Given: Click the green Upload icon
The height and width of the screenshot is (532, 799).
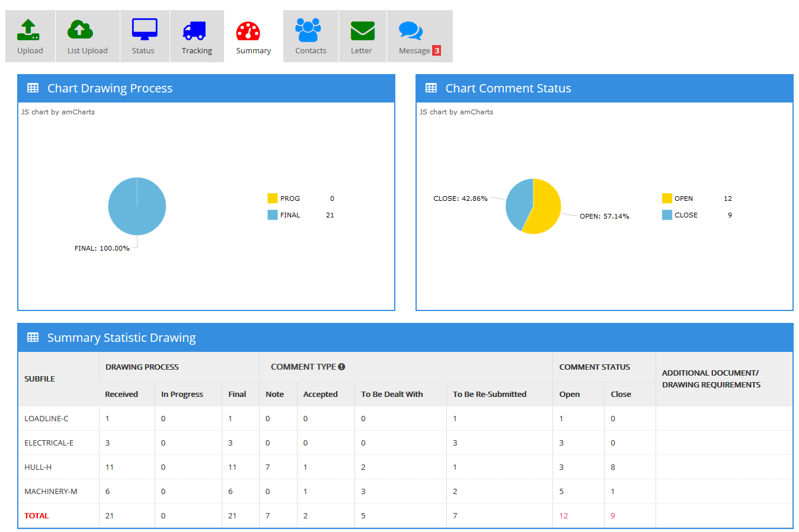Looking at the screenshot, I should tap(28, 30).
